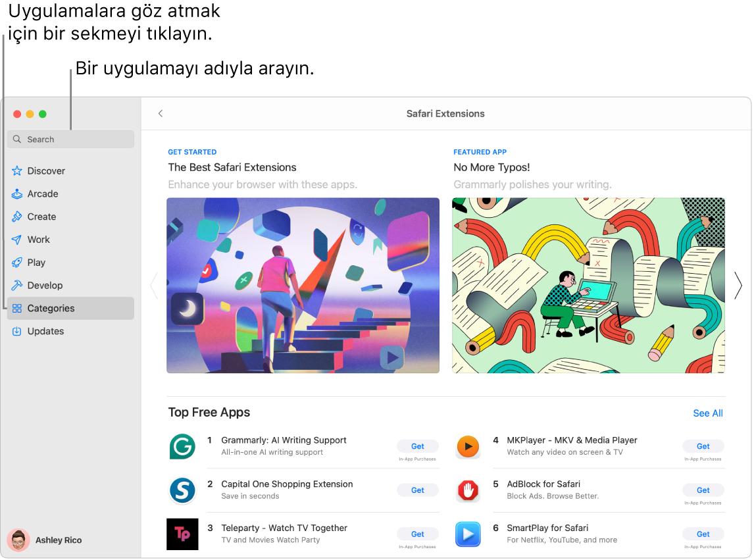Open the AdBlock for Safari app icon

(468, 490)
